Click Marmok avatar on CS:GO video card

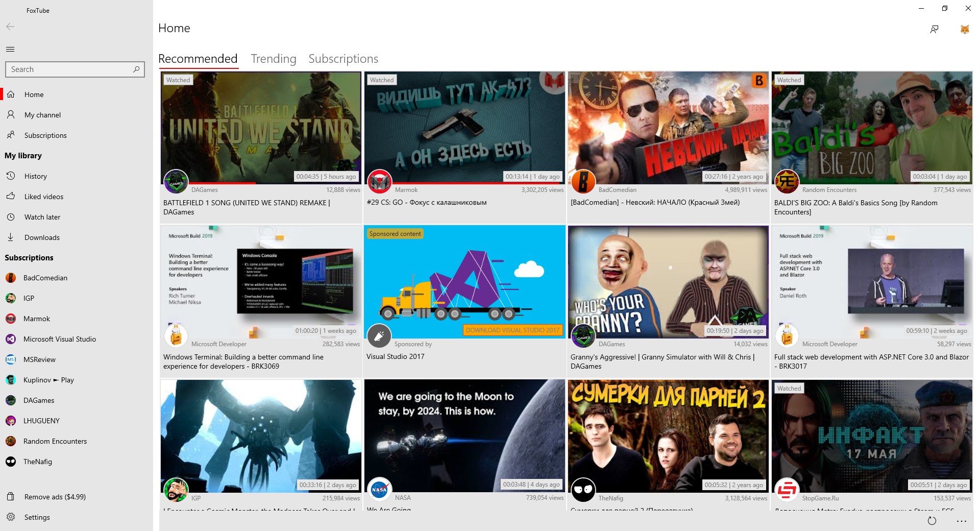(x=379, y=182)
